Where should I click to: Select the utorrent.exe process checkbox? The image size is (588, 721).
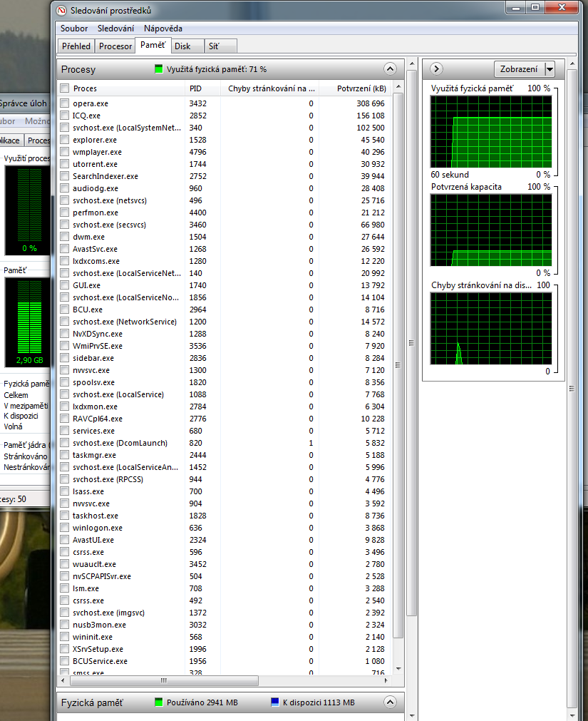65,164
